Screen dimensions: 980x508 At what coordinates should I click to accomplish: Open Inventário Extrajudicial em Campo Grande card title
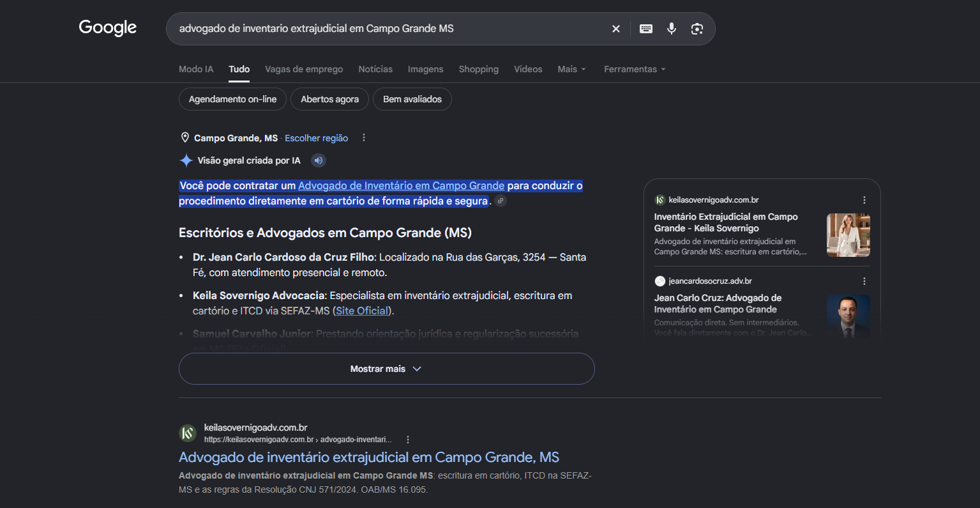point(726,222)
